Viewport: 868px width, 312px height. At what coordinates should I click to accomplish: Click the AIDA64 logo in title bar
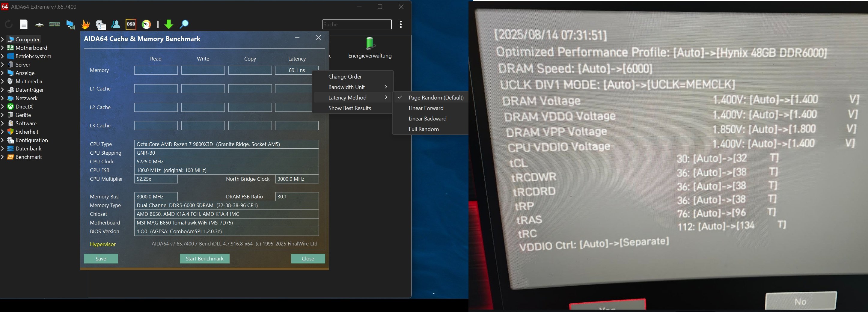tap(5, 6)
